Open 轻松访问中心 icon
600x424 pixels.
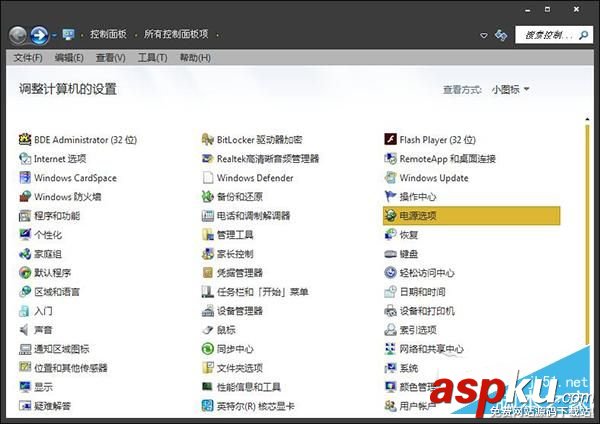pyautogui.click(x=390, y=272)
